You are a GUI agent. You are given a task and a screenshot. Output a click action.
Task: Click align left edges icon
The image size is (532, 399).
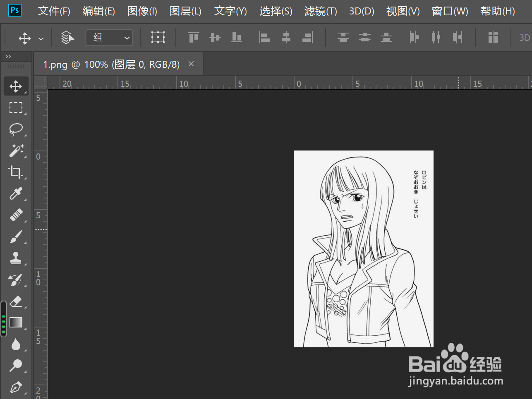tap(264, 38)
